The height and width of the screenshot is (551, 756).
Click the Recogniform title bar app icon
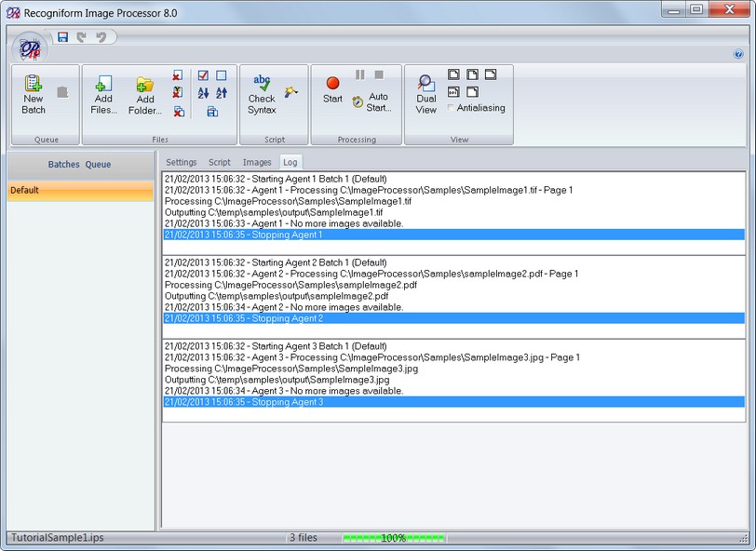click(13, 12)
